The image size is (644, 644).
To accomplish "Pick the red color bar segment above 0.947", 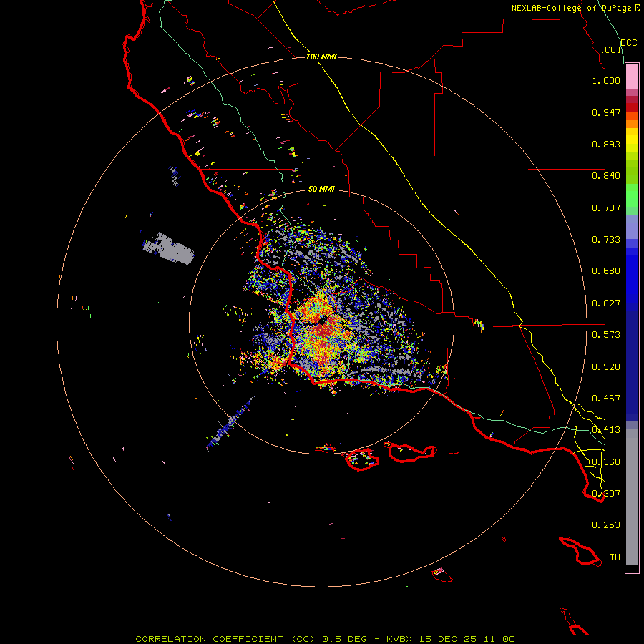I will pos(632,107).
